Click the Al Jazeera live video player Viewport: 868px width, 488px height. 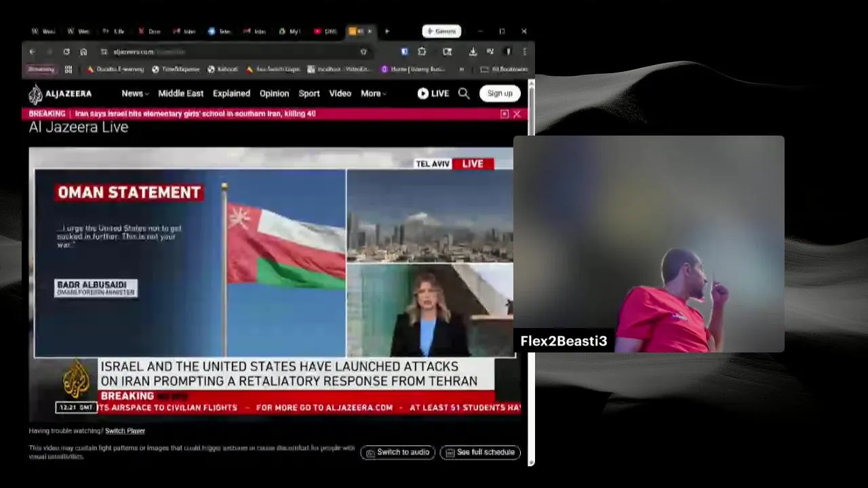tap(275, 284)
